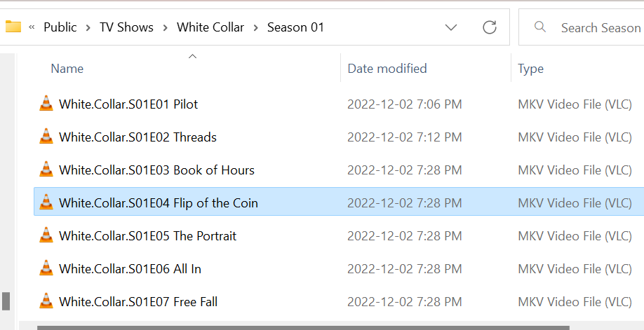The width and height of the screenshot is (644, 330).
Task: Click VLC icon next to Free Fall
Action: pos(46,302)
